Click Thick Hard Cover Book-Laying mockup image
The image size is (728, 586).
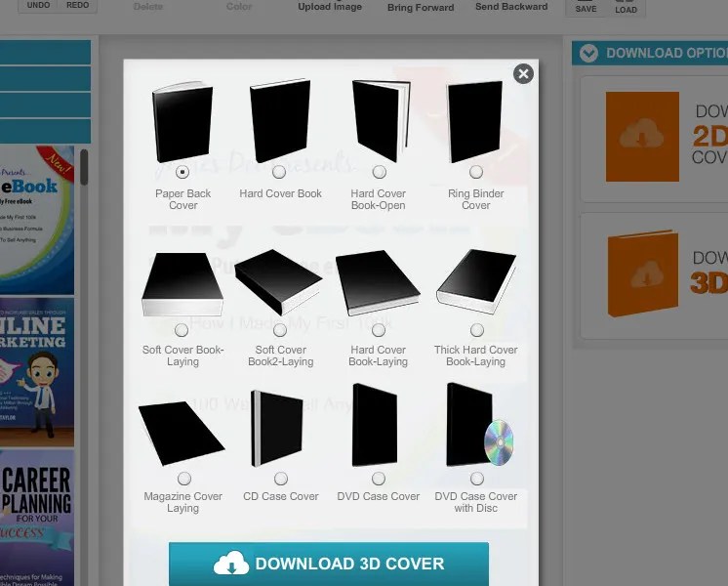pos(477,280)
